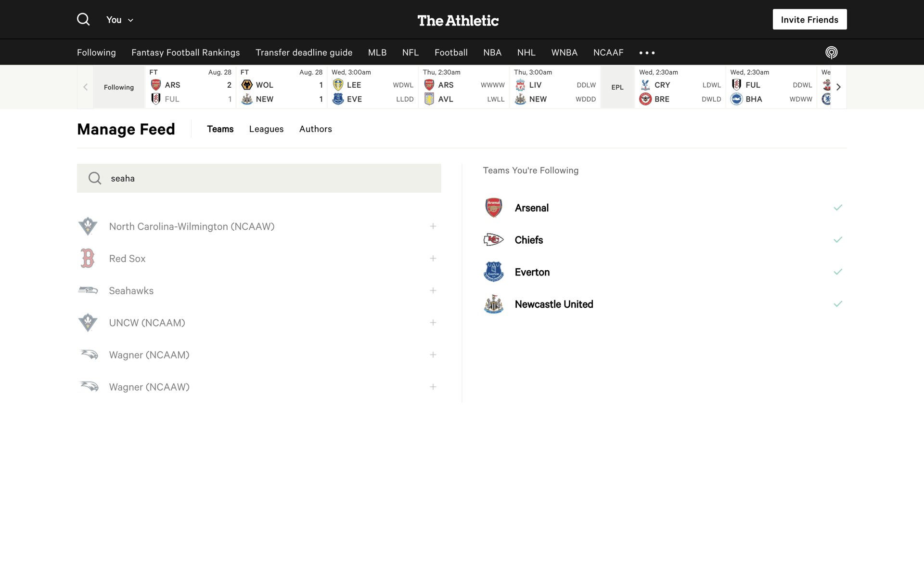Open the FUL vs BHA fixture

point(771,87)
